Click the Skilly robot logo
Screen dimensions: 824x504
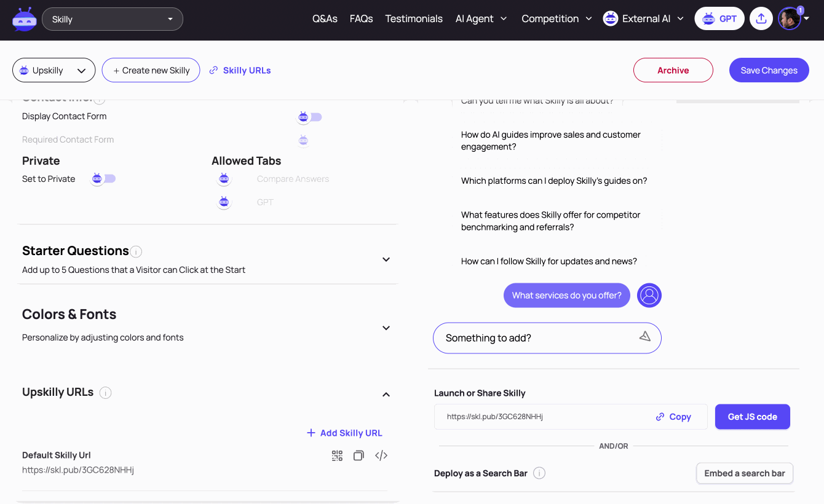click(x=24, y=19)
